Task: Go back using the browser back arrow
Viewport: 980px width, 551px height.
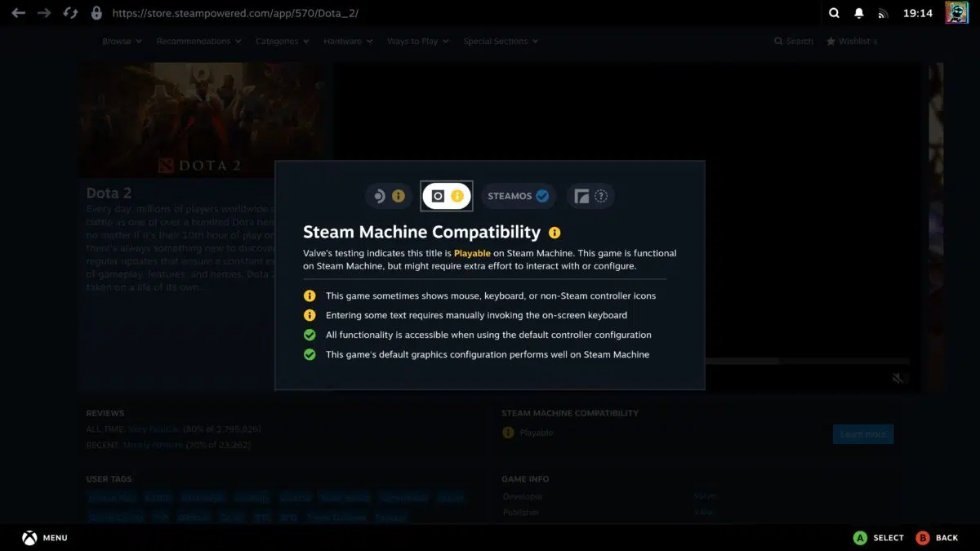Action: [x=18, y=13]
